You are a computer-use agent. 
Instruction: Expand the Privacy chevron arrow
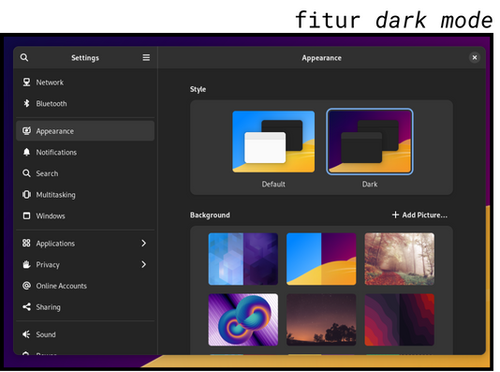(144, 265)
